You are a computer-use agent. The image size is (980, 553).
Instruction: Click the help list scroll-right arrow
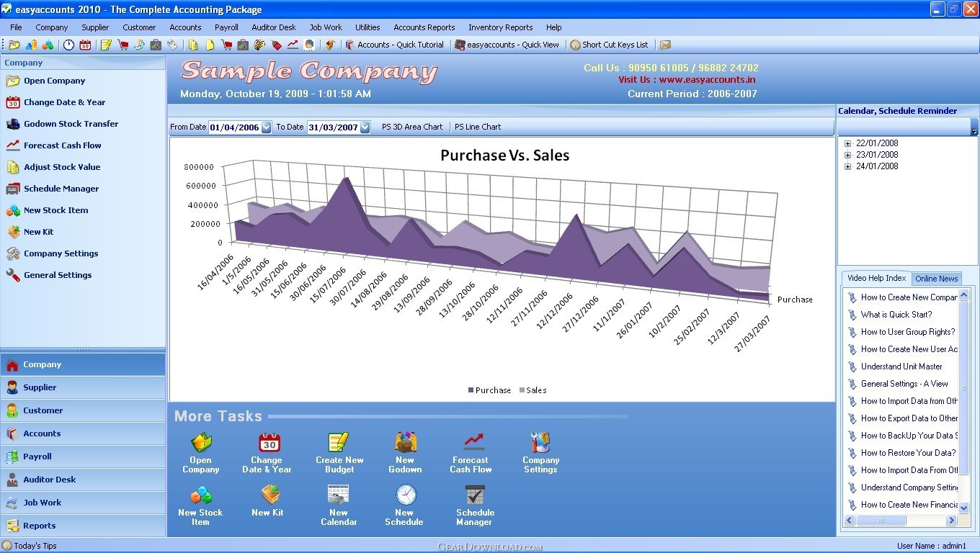951,521
